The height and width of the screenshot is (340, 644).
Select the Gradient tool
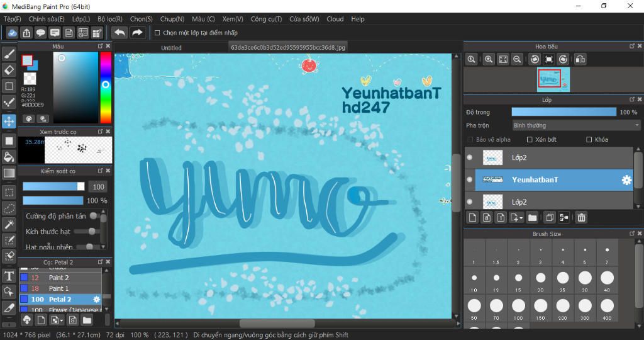click(x=9, y=173)
